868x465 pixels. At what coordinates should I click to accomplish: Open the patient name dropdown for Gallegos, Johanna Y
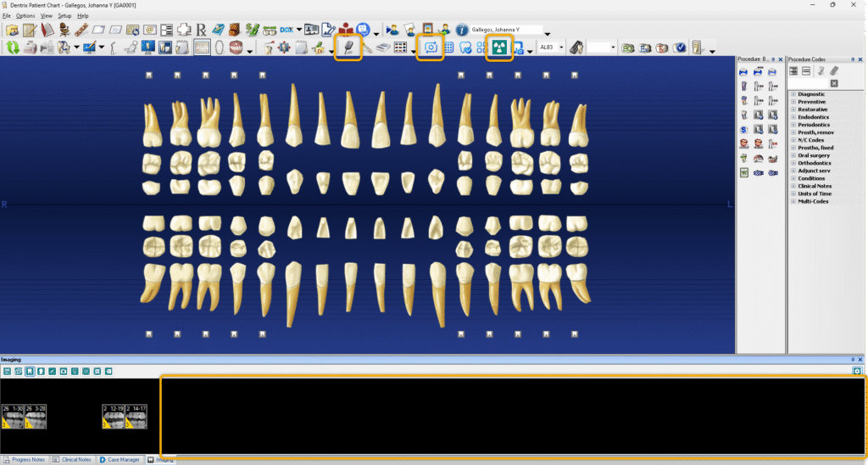(x=548, y=31)
